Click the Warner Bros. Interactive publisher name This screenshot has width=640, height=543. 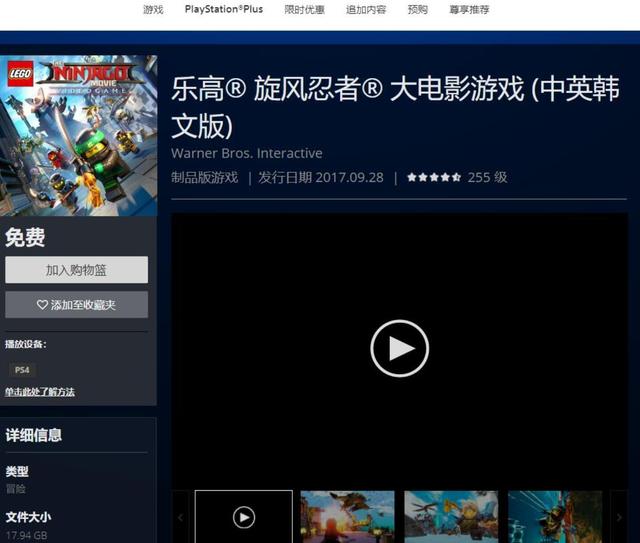247,153
